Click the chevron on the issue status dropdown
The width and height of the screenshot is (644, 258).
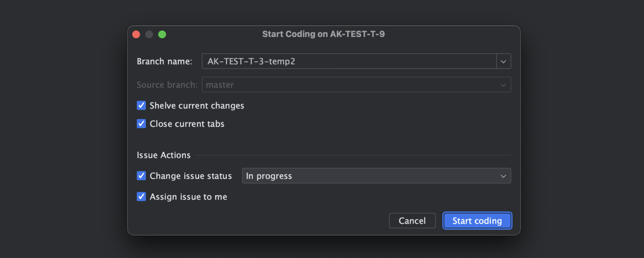(x=504, y=176)
